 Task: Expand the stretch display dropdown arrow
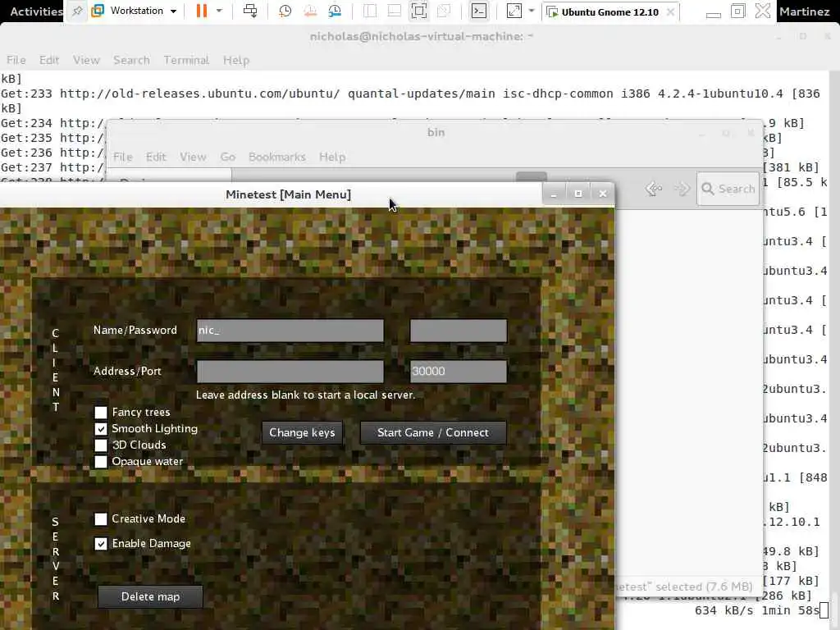coord(531,11)
